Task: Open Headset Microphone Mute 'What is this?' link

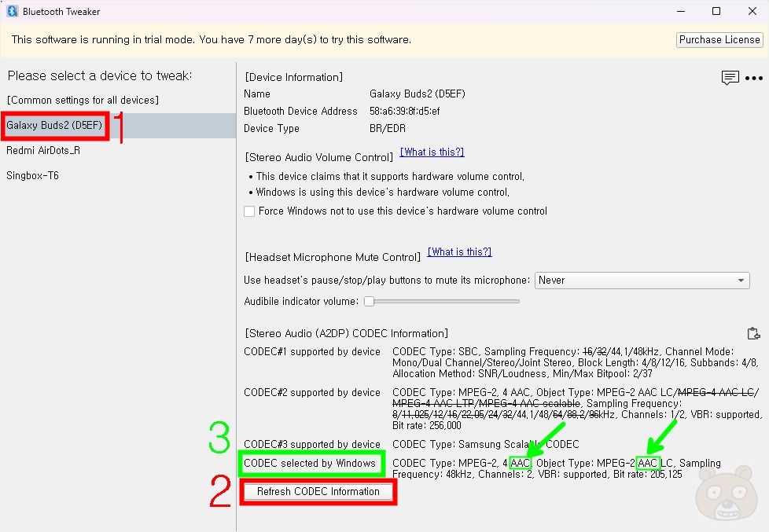Action: [x=459, y=251]
